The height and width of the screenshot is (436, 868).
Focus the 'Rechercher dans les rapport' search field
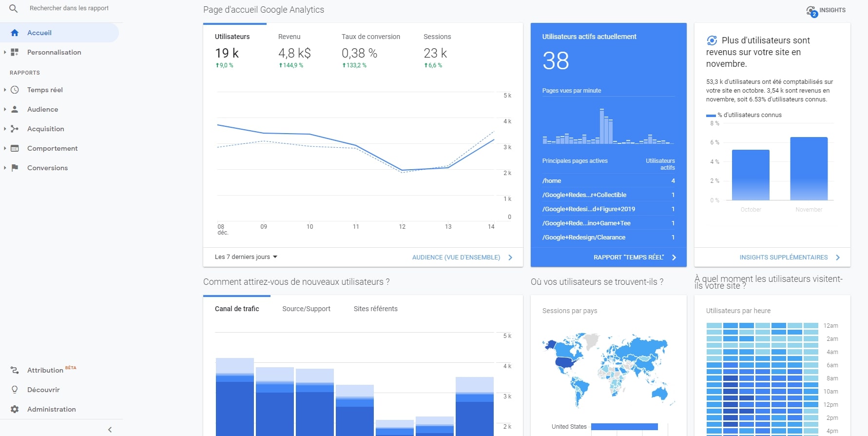click(69, 8)
